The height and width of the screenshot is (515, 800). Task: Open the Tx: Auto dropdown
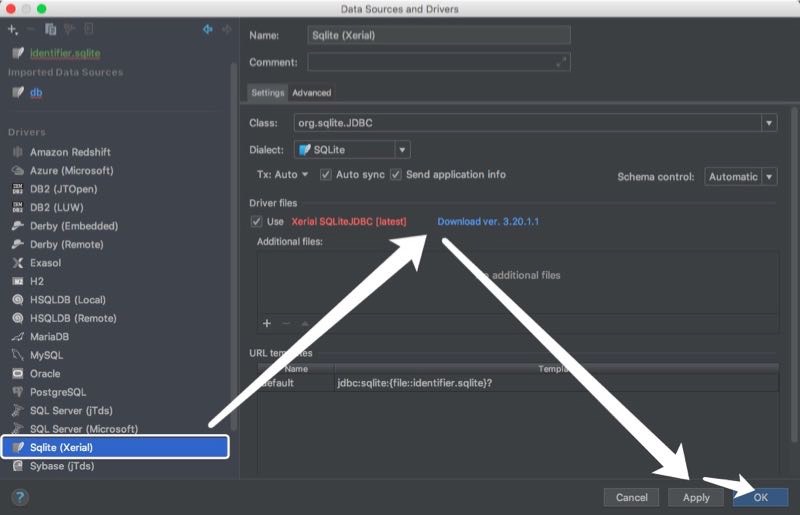pyautogui.click(x=282, y=175)
